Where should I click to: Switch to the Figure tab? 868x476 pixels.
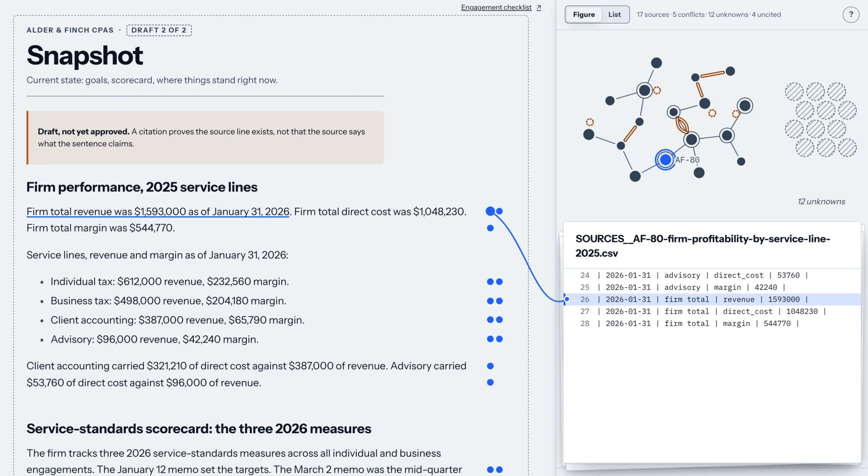pos(583,14)
